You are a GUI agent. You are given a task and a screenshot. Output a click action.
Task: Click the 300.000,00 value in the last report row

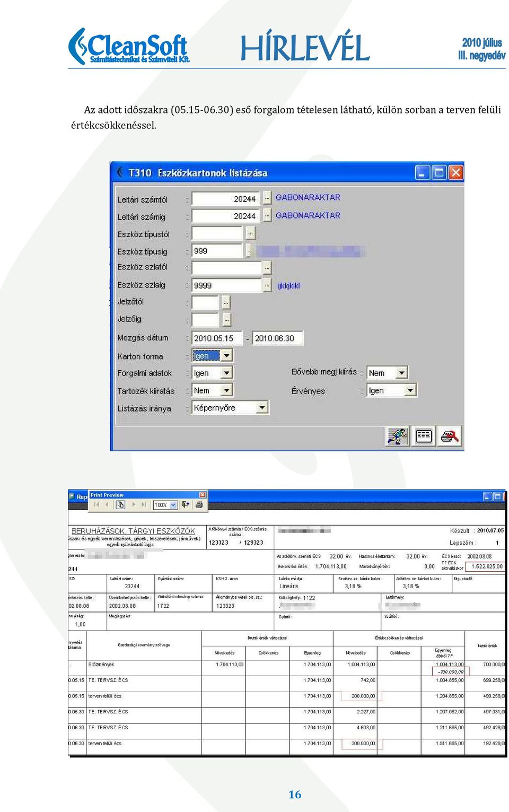click(363, 744)
